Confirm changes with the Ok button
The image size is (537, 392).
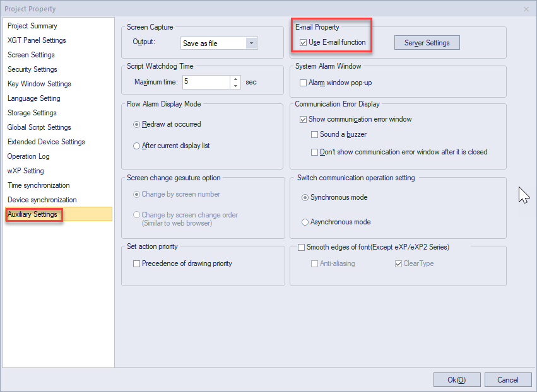pyautogui.click(x=456, y=379)
